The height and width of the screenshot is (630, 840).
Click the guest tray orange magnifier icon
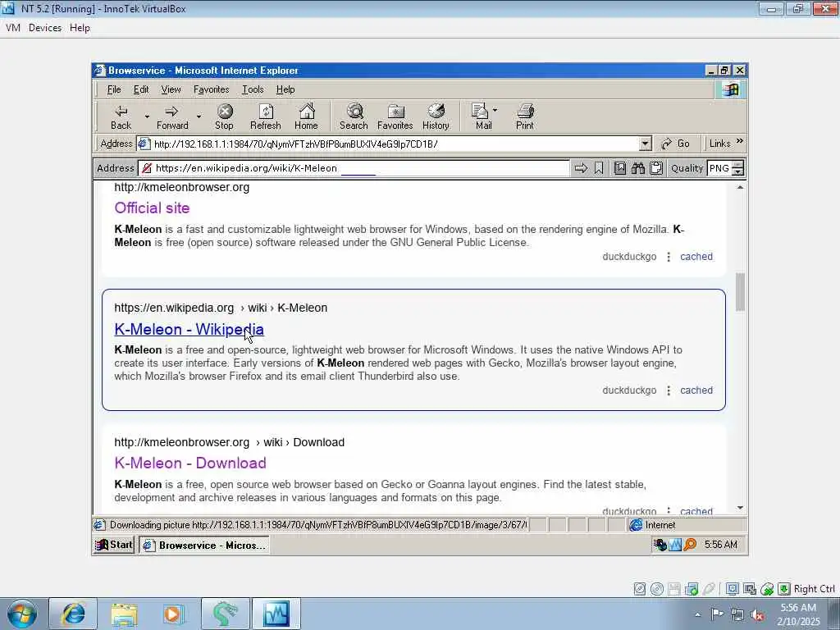click(690, 545)
